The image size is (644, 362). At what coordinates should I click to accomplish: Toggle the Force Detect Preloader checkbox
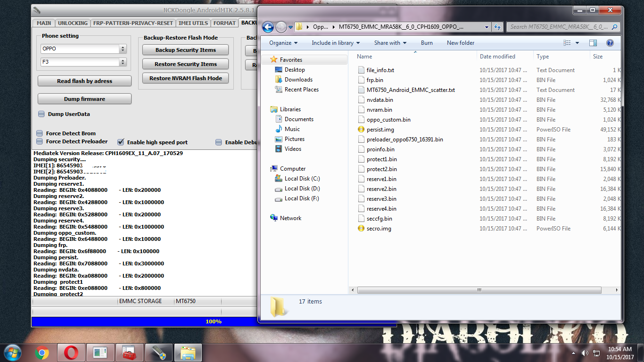click(39, 141)
